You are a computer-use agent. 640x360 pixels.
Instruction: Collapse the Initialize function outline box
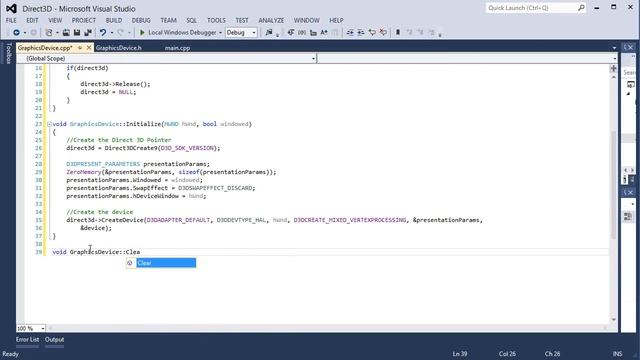click(x=49, y=124)
